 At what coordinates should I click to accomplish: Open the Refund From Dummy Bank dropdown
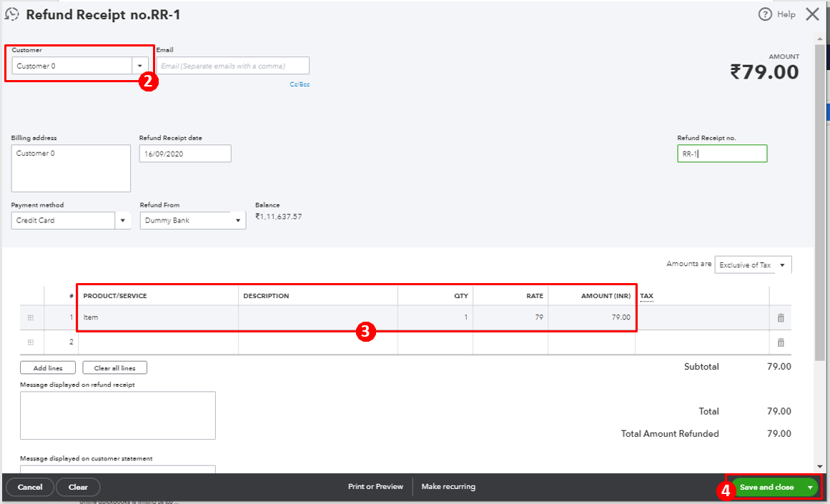[x=193, y=220]
